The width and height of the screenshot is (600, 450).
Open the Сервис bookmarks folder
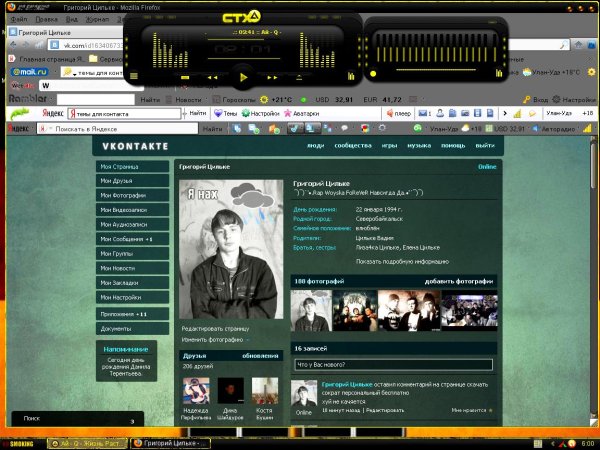(106, 59)
